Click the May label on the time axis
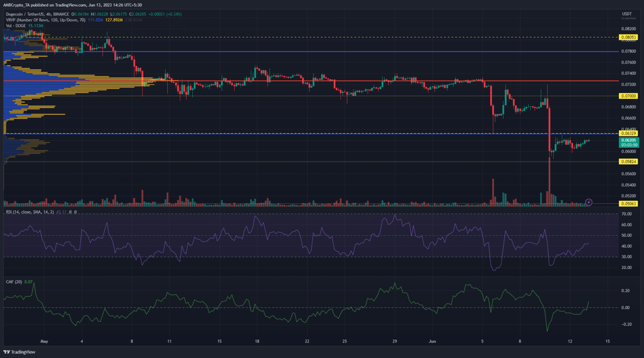644x358 pixels. [44, 341]
